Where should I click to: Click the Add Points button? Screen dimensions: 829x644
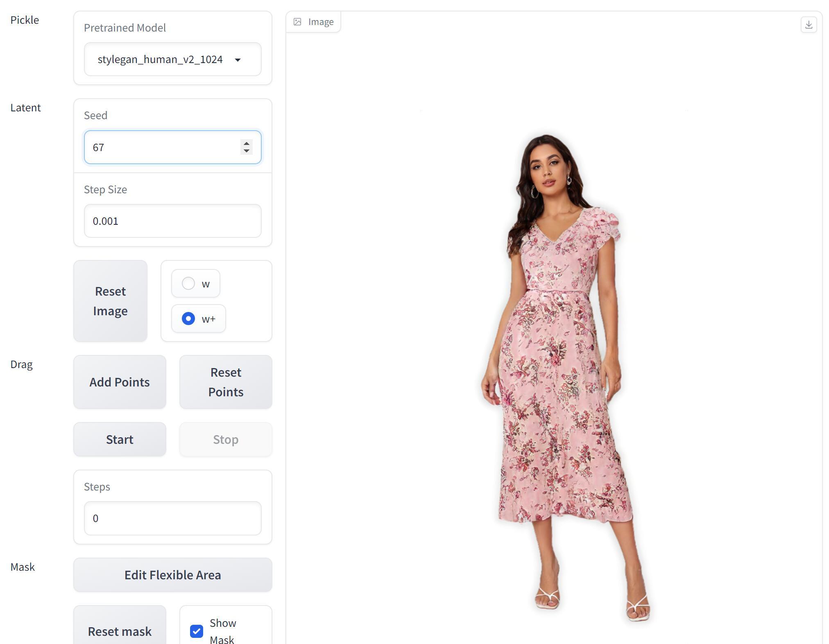[120, 382]
